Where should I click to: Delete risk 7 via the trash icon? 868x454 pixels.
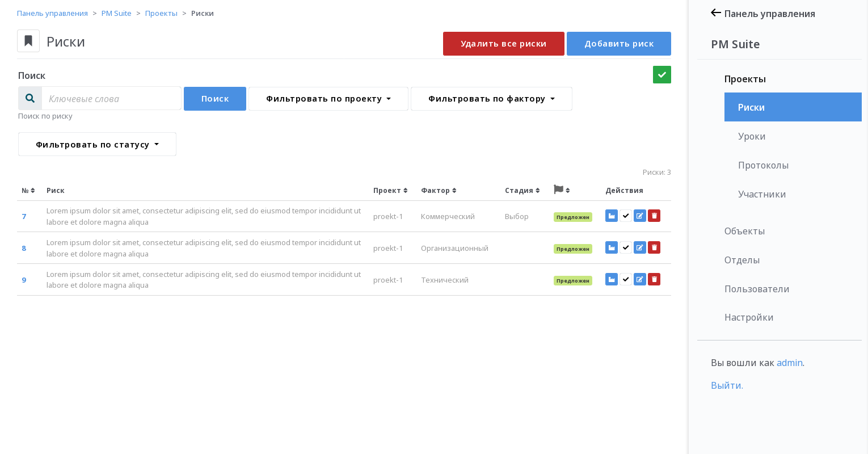point(654,216)
